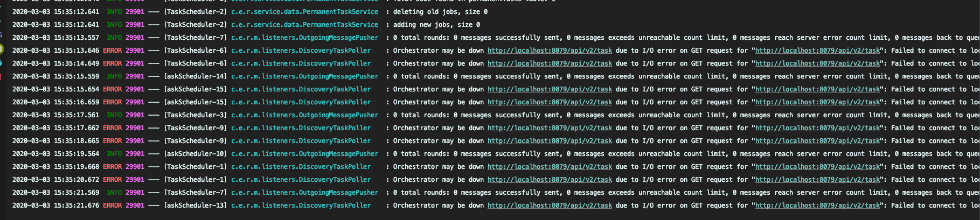Open quoted GET request link in 15:35:14.649 row

[x=817, y=63]
